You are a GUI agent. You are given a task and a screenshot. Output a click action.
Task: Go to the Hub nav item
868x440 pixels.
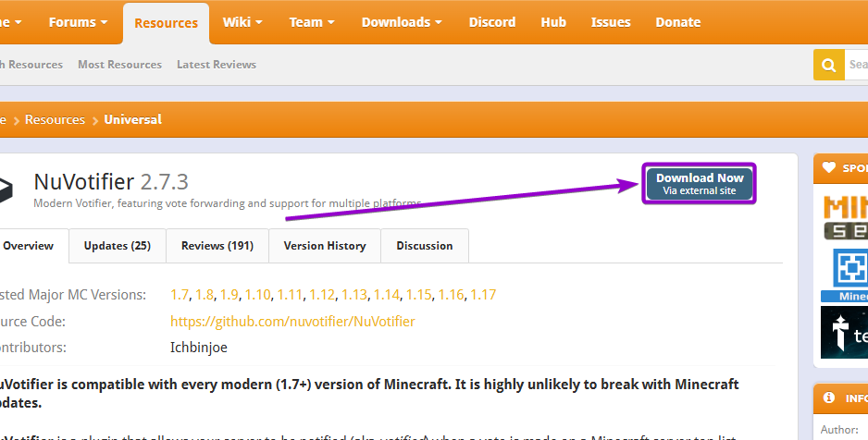coord(553,22)
